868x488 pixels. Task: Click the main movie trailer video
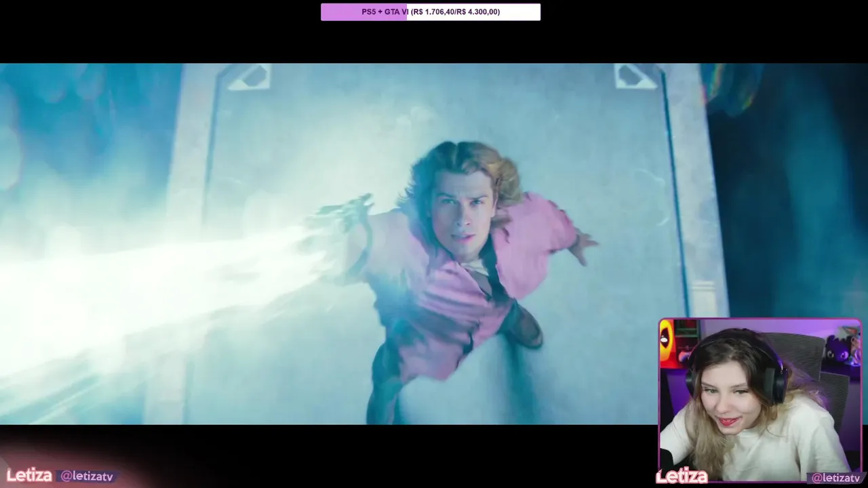click(434, 244)
